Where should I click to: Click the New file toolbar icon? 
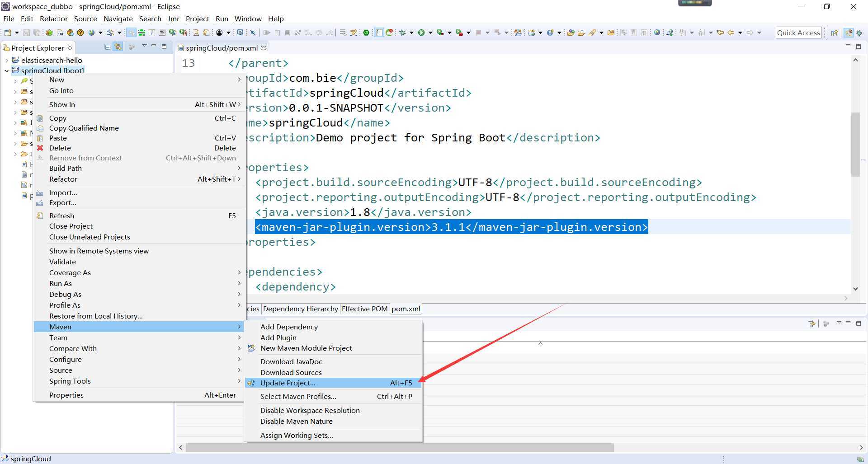[8, 33]
